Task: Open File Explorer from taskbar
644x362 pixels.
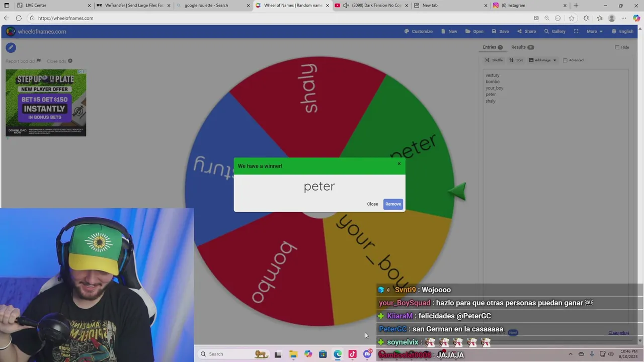Action: tap(293, 354)
